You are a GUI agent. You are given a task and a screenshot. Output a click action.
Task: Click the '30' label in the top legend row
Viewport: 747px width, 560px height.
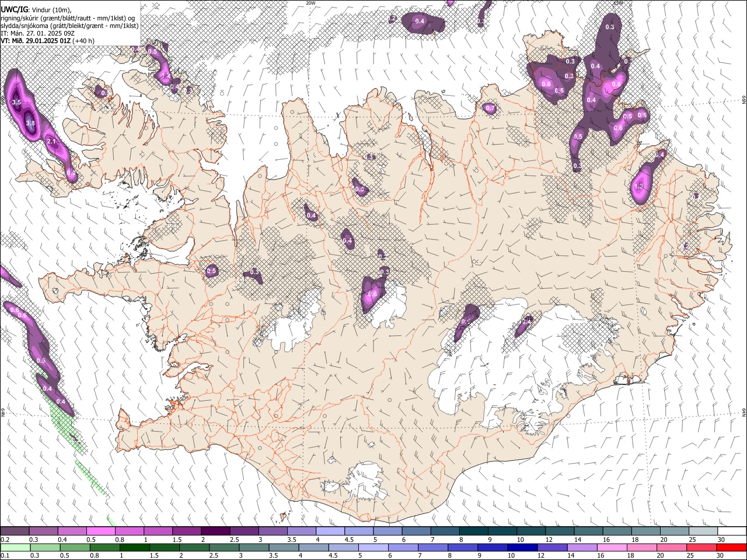[721, 540]
